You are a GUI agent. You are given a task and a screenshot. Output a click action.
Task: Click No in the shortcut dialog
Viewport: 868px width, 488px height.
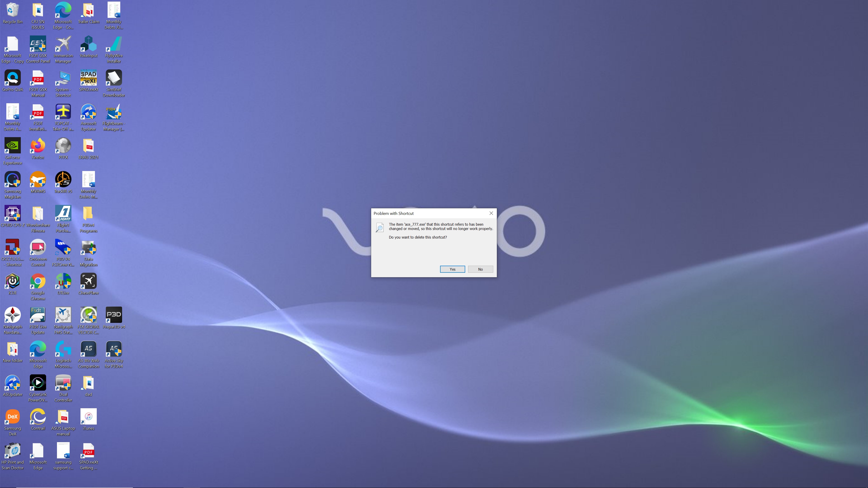coord(480,269)
